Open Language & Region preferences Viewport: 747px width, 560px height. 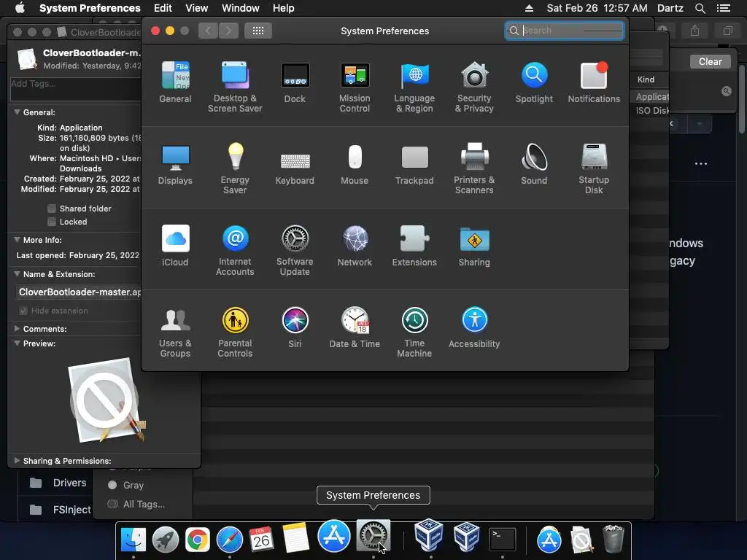coord(414,87)
